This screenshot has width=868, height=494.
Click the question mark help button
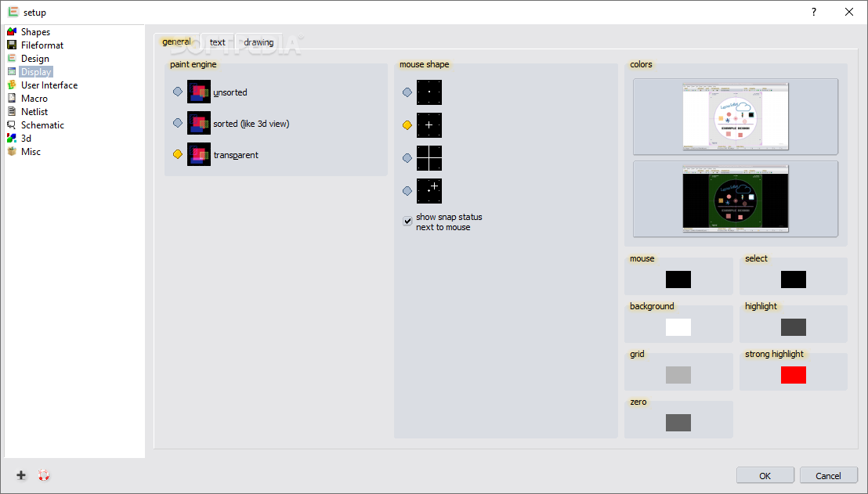[x=814, y=12]
